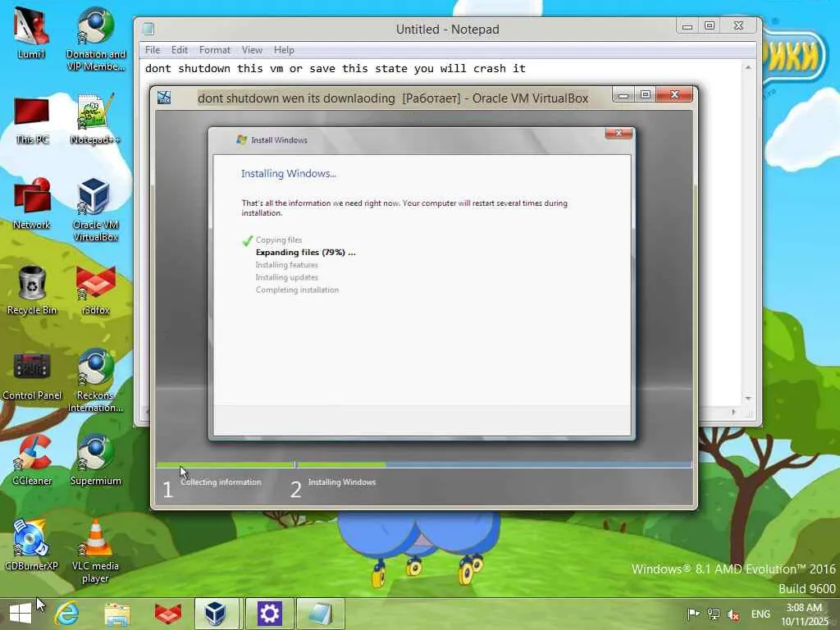Open the Windows Start button
This screenshot has height=630, width=840.
[x=21, y=614]
